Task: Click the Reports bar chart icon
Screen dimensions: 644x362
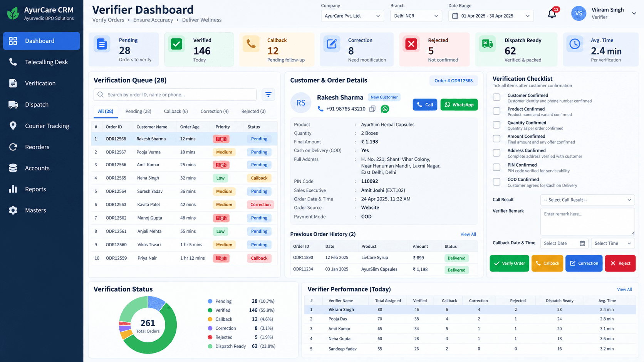Action: 13,189
